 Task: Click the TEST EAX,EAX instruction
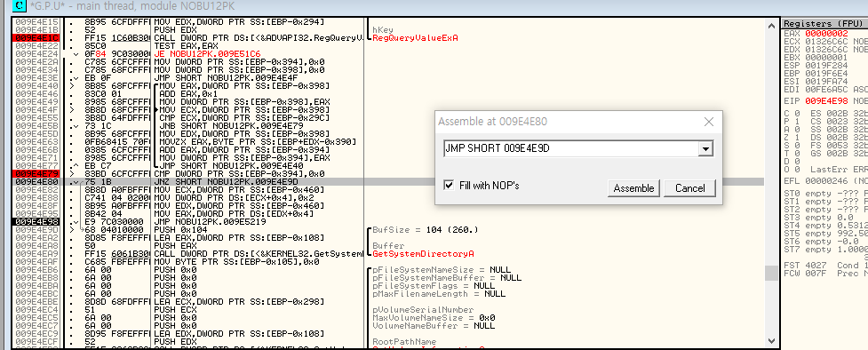pyautogui.click(x=185, y=45)
